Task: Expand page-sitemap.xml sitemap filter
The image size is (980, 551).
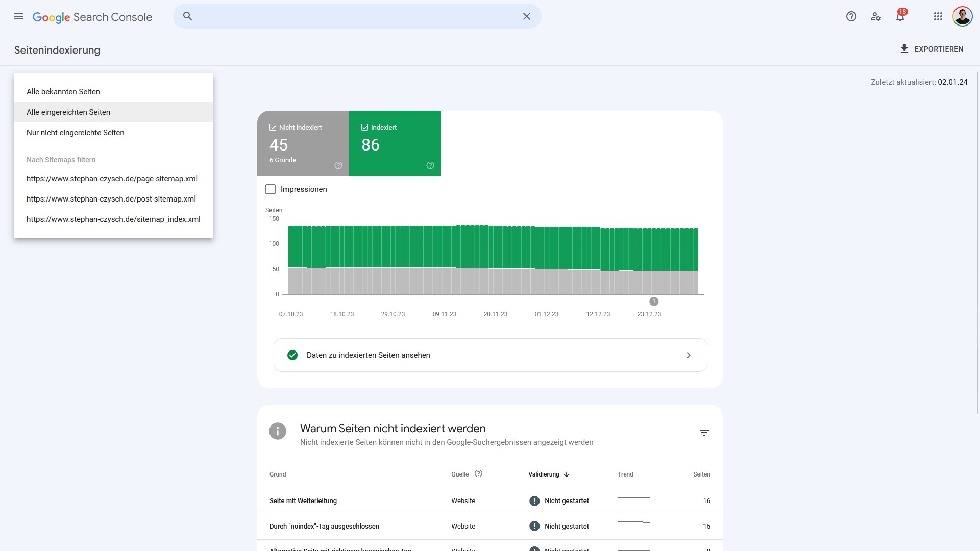Action: pos(112,178)
